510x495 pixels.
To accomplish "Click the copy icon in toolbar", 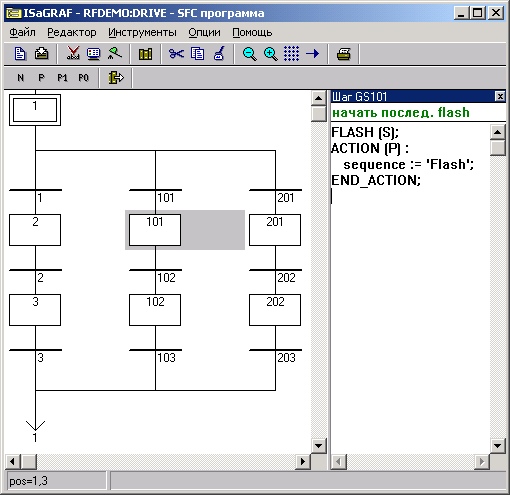I will (x=197, y=54).
